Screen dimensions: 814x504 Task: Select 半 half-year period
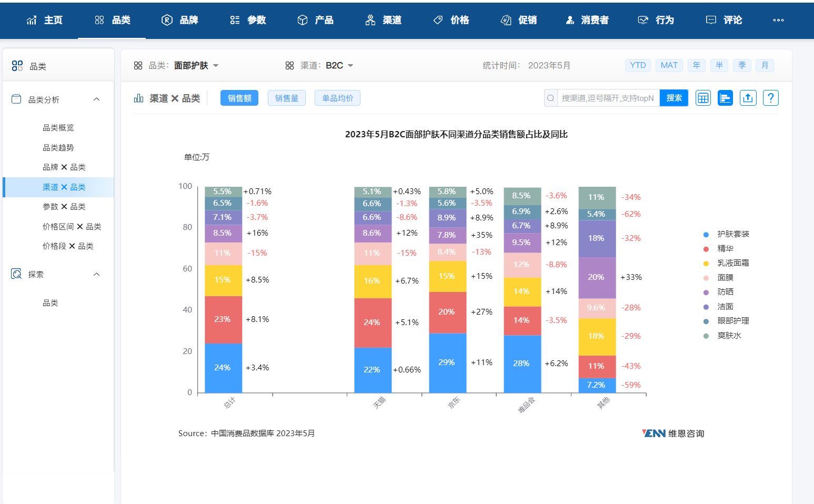[x=719, y=65]
